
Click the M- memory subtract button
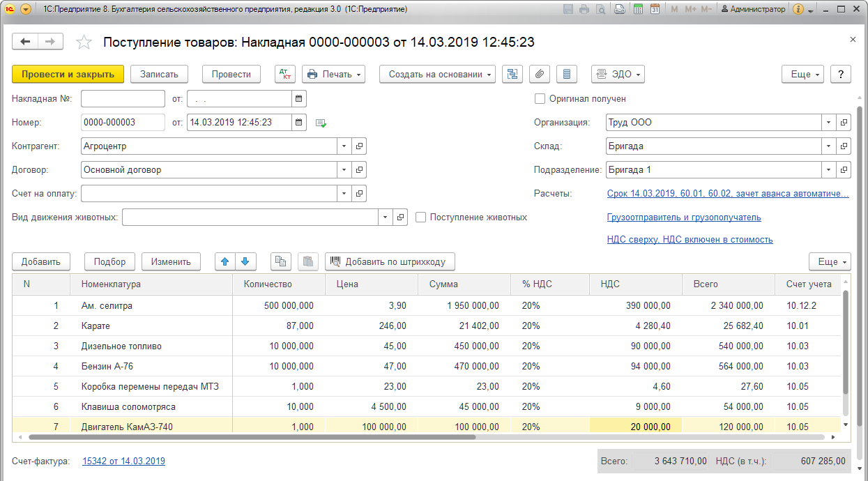tap(707, 9)
